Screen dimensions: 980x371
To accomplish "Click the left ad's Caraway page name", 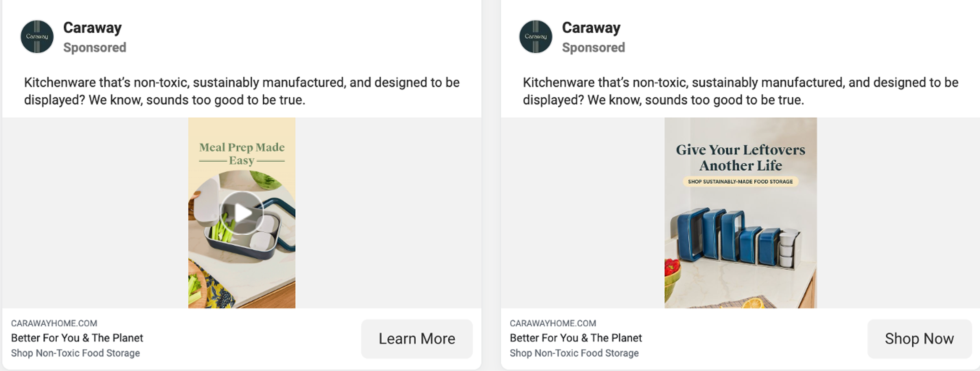I will coord(92,27).
